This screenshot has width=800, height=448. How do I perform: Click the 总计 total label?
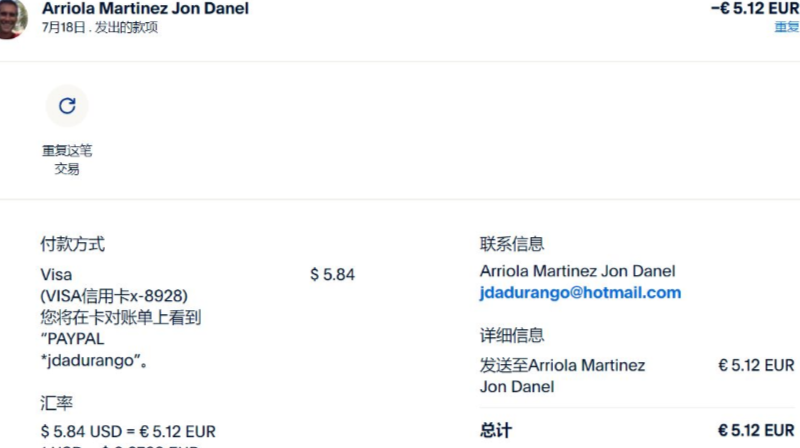click(496, 431)
